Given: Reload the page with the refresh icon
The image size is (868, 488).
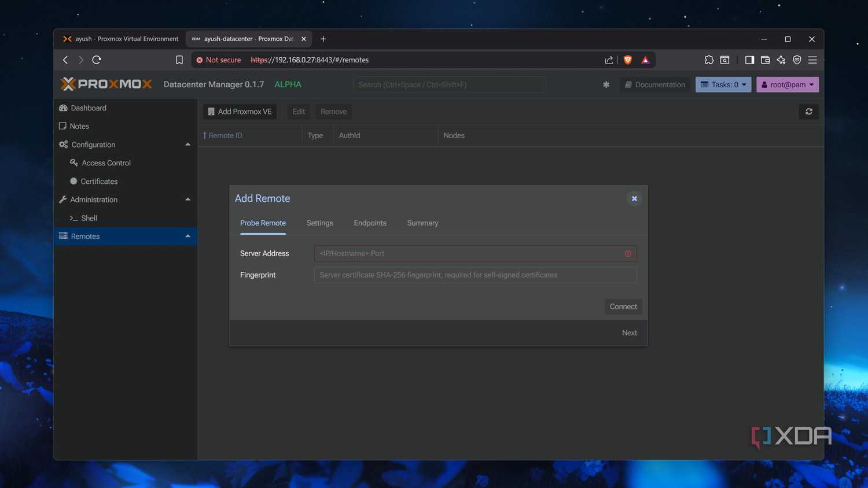Looking at the screenshot, I should 97,60.
